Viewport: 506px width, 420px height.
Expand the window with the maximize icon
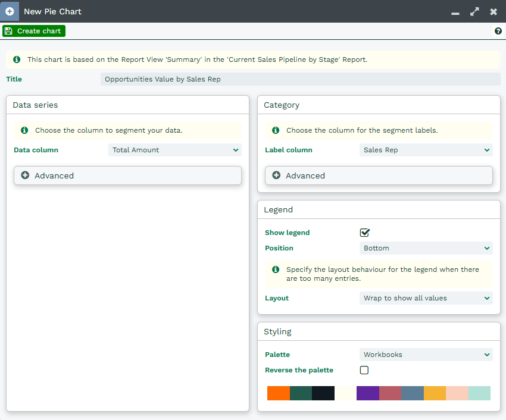[x=474, y=11]
